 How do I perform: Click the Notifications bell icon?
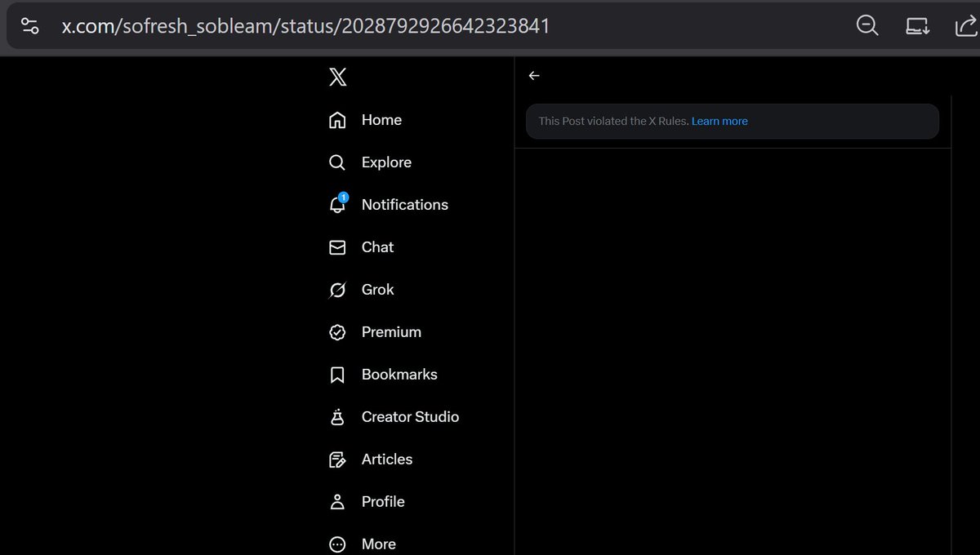click(x=337, y=204)
